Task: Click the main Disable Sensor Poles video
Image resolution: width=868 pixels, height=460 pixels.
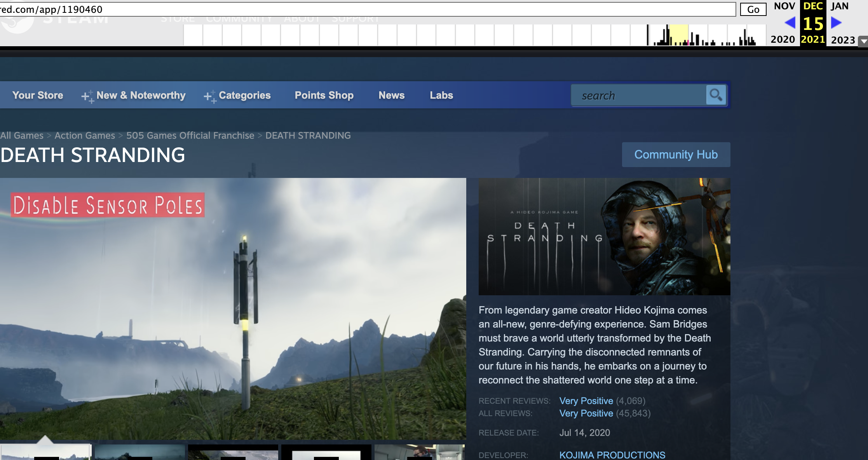Action: pyautogui.click(x=233, y=309)
